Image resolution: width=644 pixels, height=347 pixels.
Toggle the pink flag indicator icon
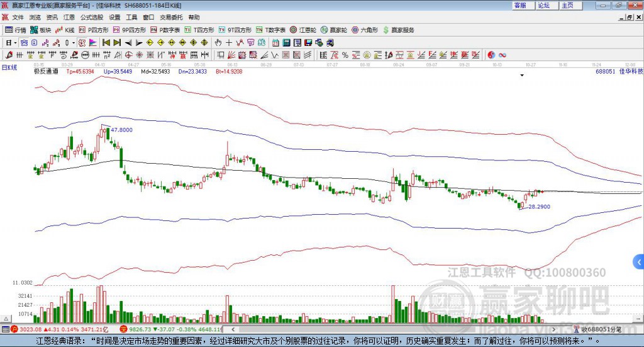(92, 43)
